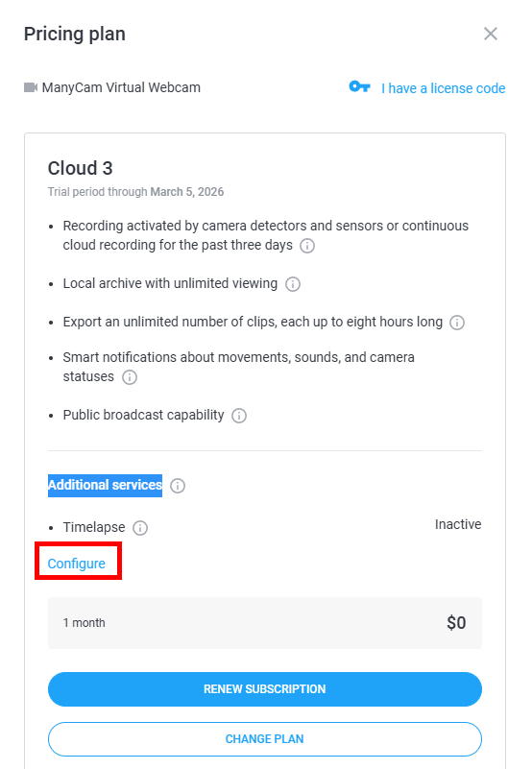Click the Inactive status of Timelapse

tap(458, 524)
